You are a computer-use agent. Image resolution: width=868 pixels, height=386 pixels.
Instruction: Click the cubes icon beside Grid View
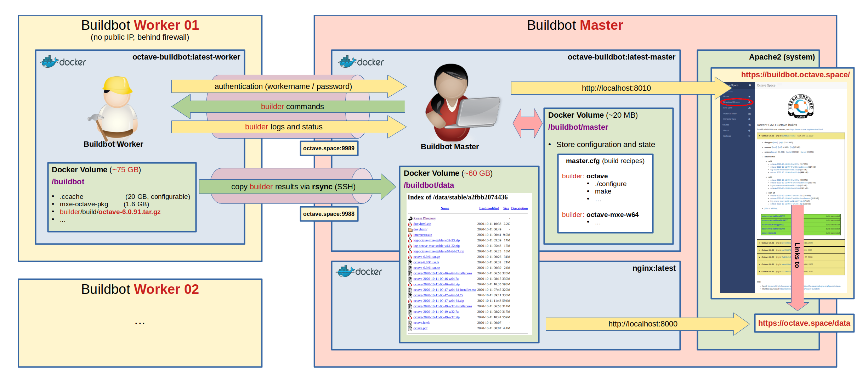pyautogui.click(x=749, y=108)
